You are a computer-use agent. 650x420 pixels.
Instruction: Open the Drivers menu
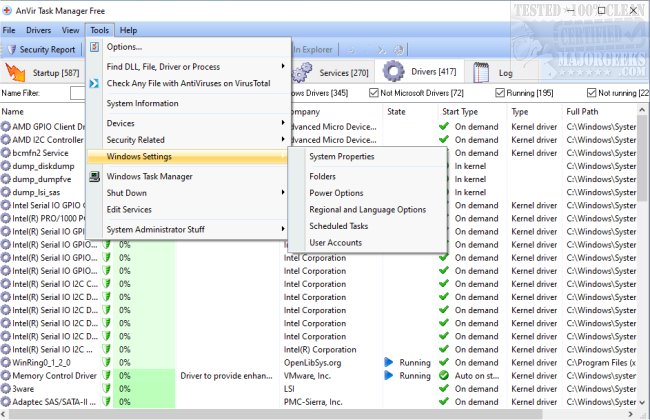pos(39,30)
